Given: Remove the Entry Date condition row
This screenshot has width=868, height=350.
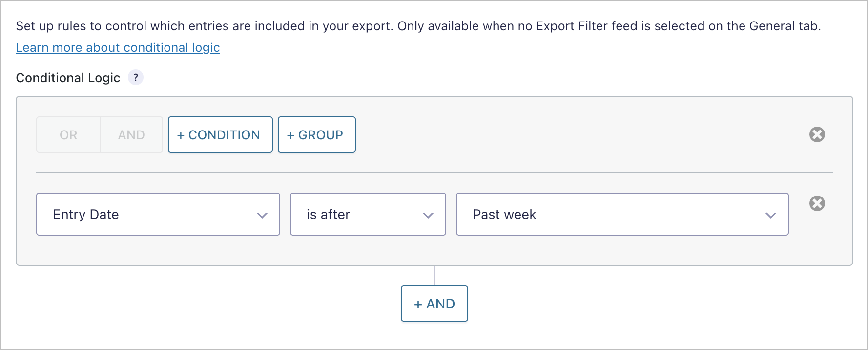Looking at the screenshot, I should click(818, 204).
